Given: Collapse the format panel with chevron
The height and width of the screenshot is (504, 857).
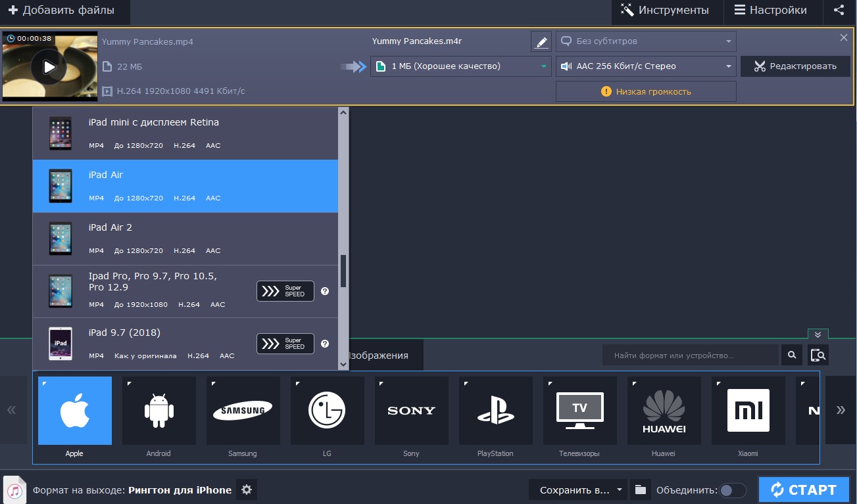Looking at the screenshot, I should click(818, 334).
